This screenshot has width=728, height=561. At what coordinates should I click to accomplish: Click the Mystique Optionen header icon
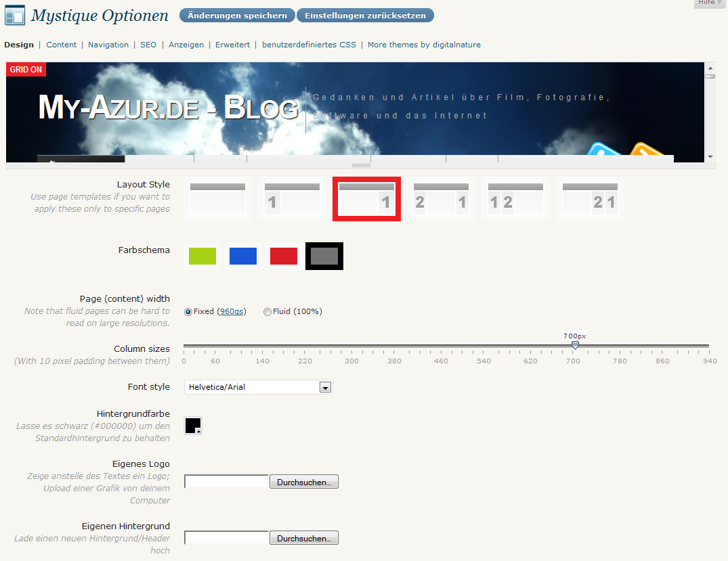coord(15,15)
